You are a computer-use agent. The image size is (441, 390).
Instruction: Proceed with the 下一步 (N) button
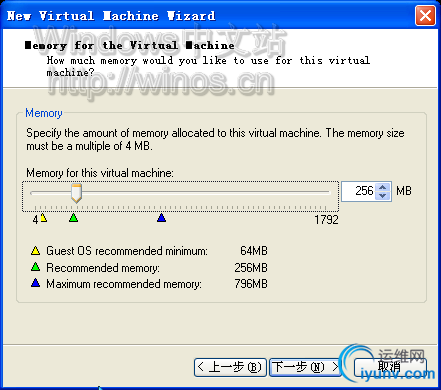[x=305, y=367]
